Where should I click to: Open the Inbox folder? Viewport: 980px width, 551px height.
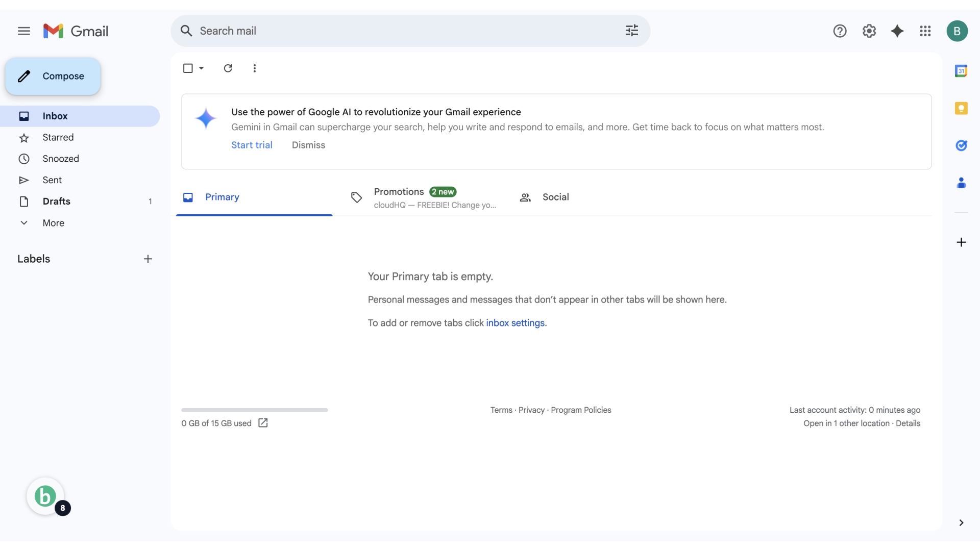click(80, 116)
